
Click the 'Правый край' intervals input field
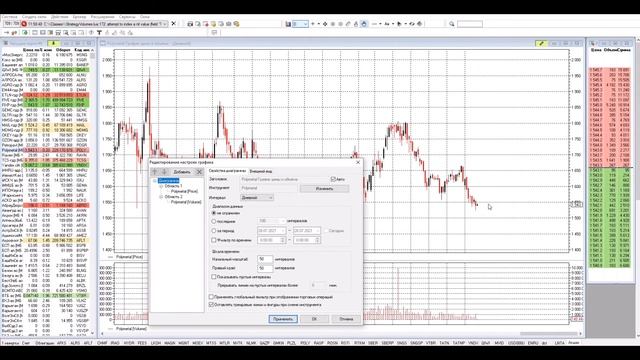point(265,268)
